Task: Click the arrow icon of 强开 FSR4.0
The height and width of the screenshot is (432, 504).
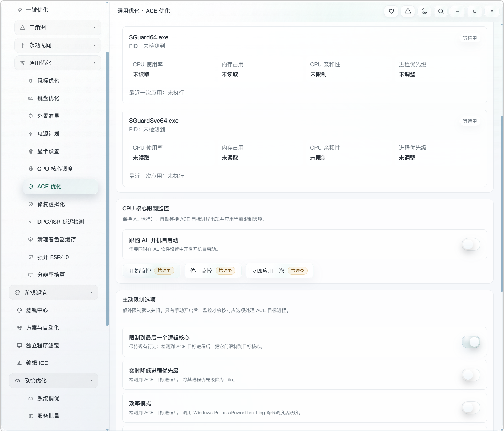Action: coord(31,257)
